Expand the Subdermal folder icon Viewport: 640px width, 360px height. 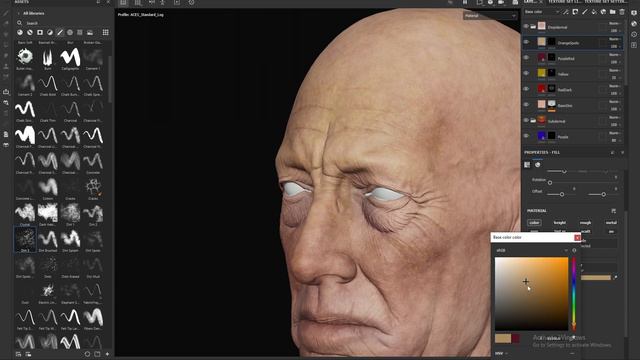pos(533,120)
